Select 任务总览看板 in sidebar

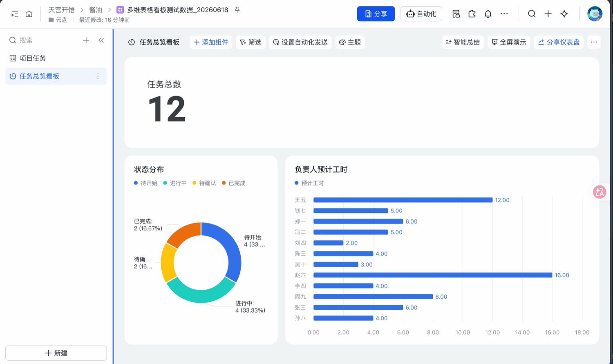(x=56, y=76)
